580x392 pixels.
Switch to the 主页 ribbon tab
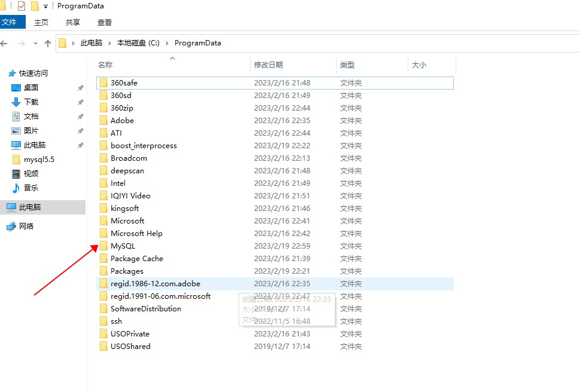[41, 23]
